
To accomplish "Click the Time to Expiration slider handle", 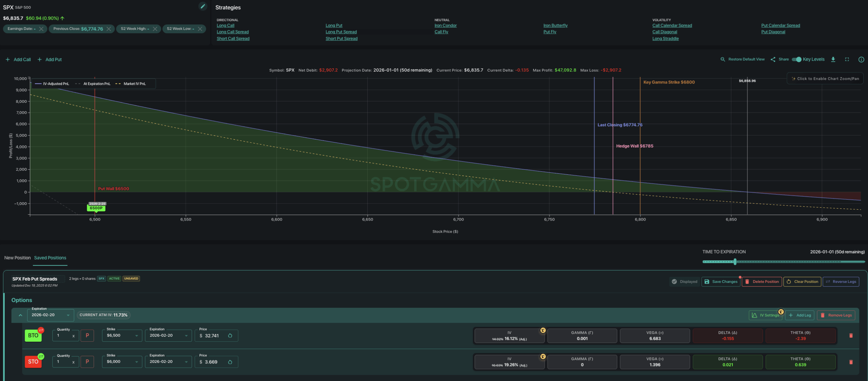I will [735, 262].
